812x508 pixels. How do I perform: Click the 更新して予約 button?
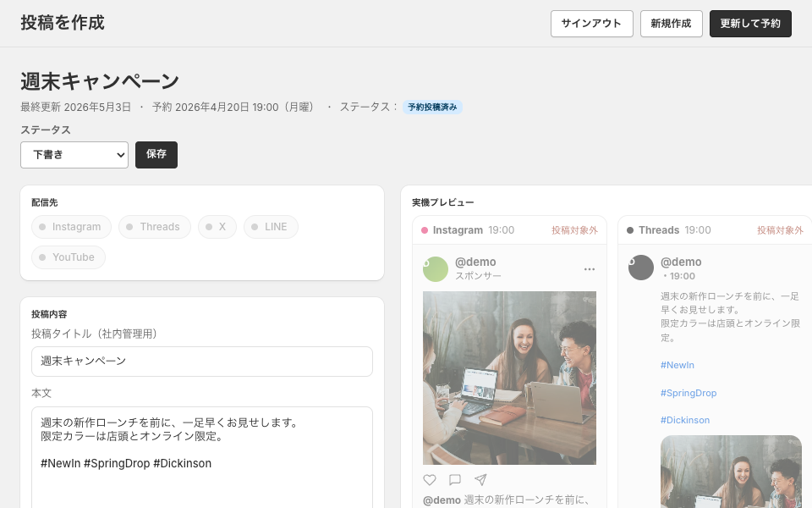(750, 24)
